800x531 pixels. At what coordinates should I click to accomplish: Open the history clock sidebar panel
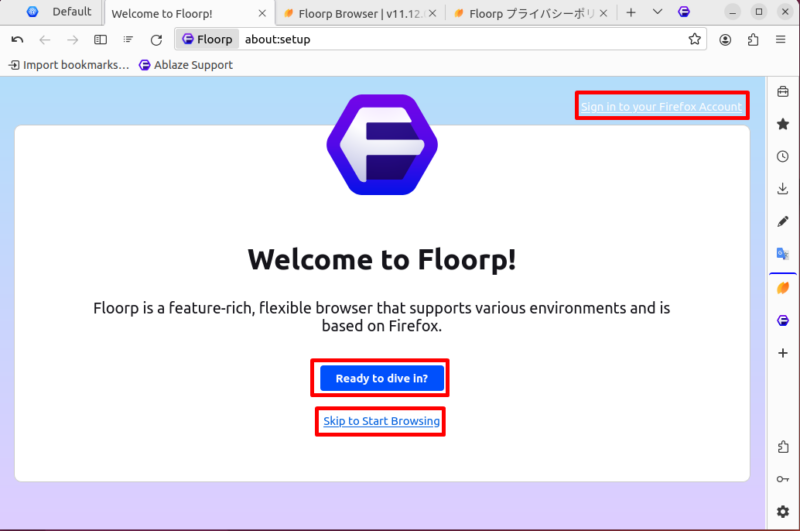coord(783,157)
